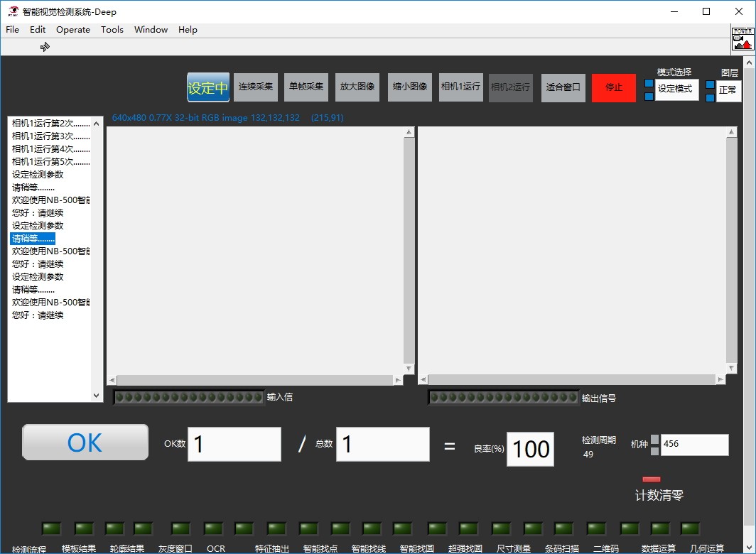Click the 二维码 label at bottom
The image size is (756, 554).
(x=605, y=549)
